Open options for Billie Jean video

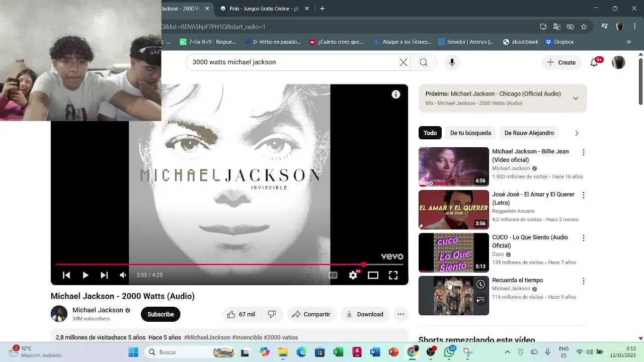(584, 152)
